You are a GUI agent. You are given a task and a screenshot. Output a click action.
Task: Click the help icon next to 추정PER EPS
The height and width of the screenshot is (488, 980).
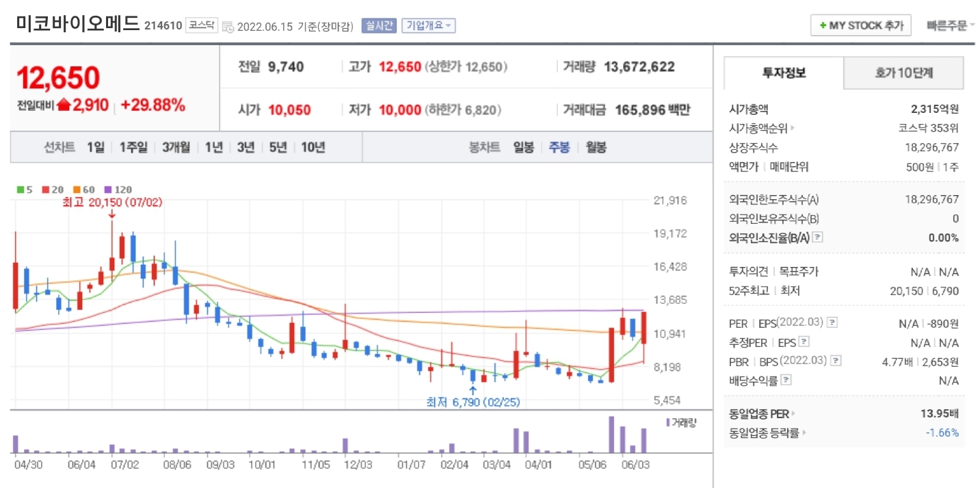(804, 342)
